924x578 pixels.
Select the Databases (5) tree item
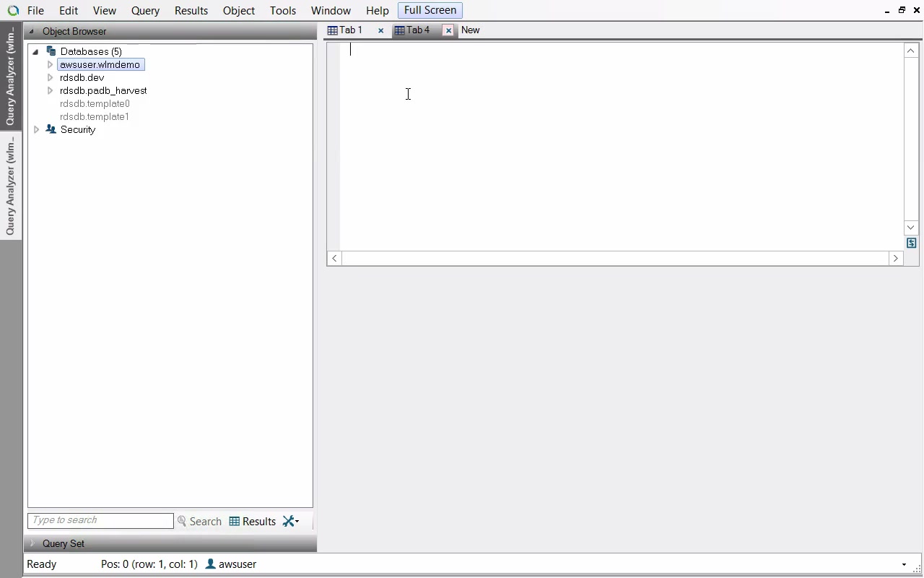click(x=91, y=51)
